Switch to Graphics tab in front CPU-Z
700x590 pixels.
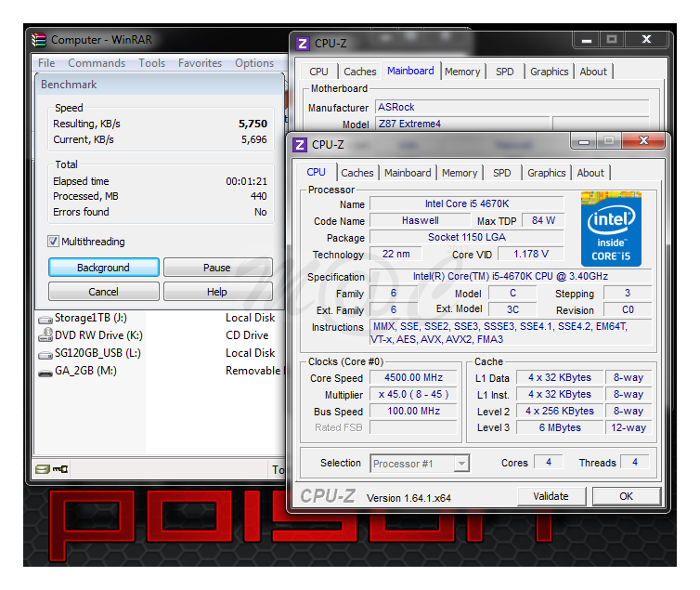[x=547, y=173]
